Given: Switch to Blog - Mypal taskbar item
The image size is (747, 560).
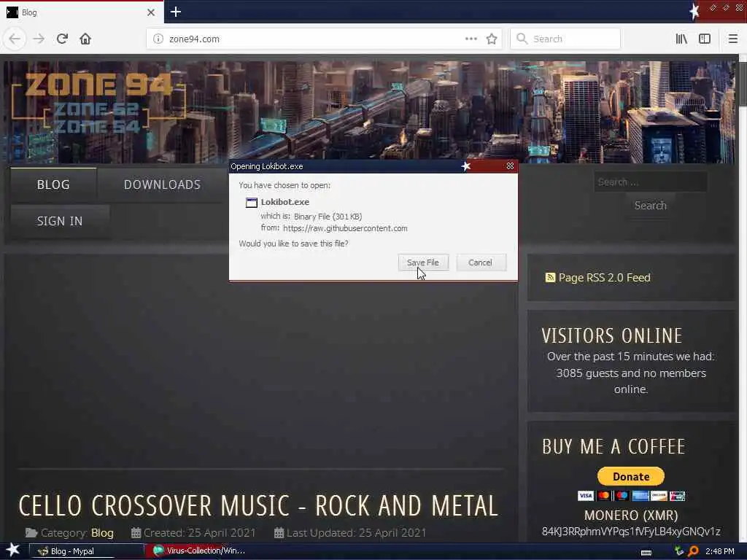Looking at the screenshot, I should coord(87,551).
